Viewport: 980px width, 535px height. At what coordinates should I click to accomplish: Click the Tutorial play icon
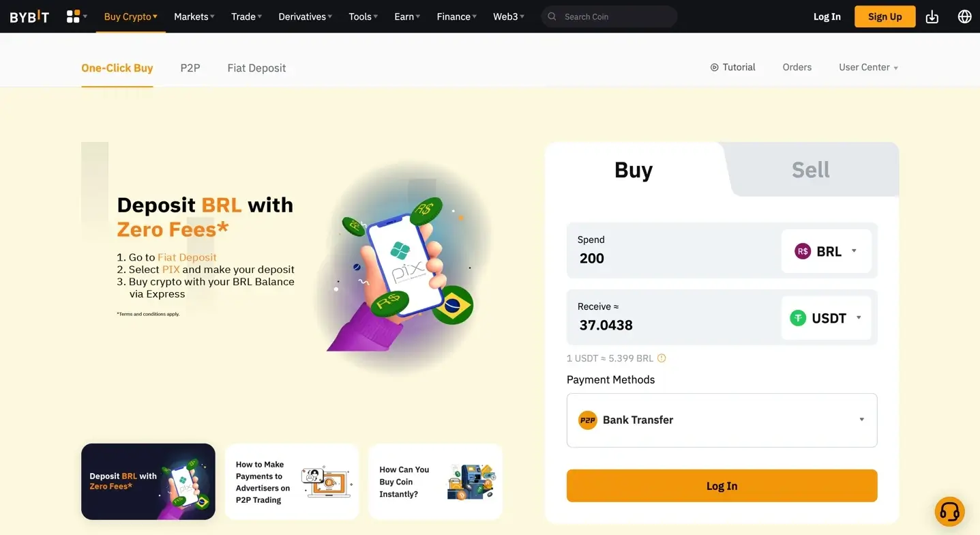click(715, 68)
